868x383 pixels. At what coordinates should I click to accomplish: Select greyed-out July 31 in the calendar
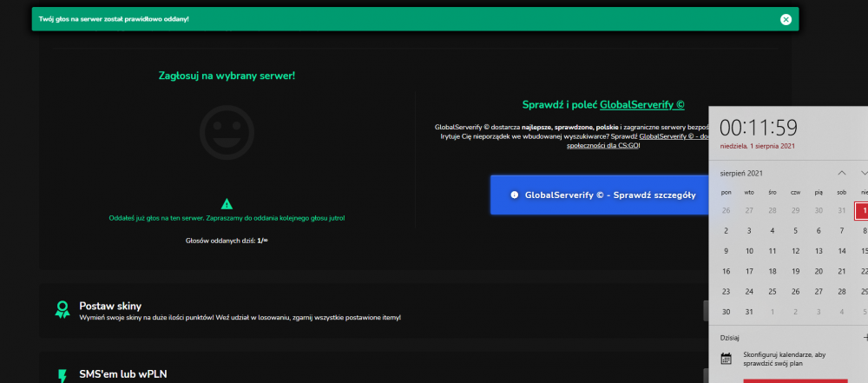click(x=842, y=211)
